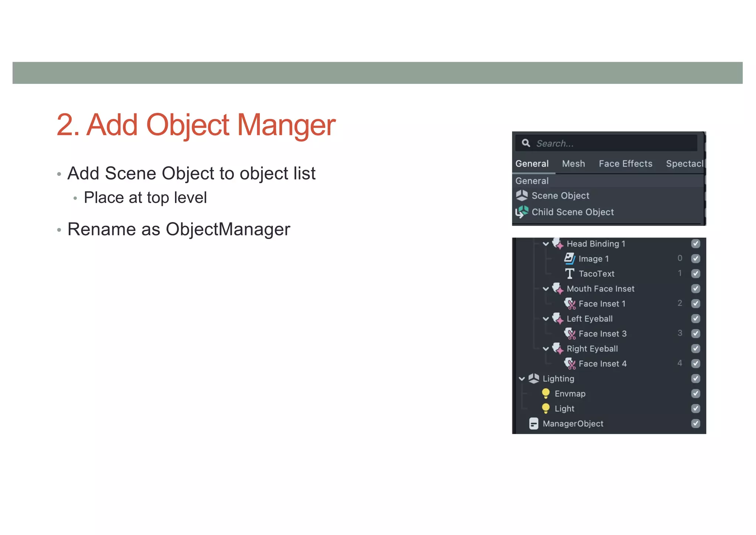Click the Face Inset 1 scissors icon
This screenshot has height=535, width=756.
(x=570, y=304)
